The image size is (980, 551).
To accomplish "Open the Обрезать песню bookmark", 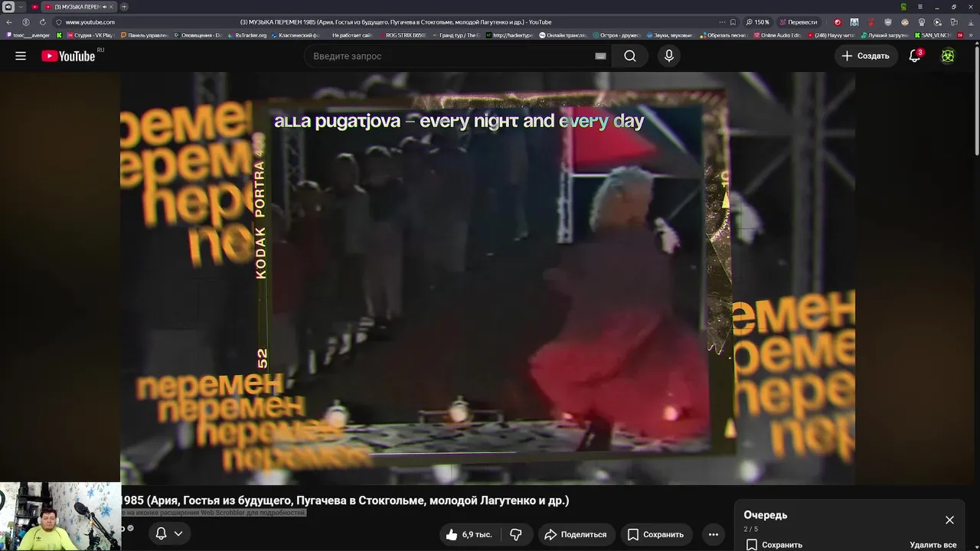I will pos(723,35).
